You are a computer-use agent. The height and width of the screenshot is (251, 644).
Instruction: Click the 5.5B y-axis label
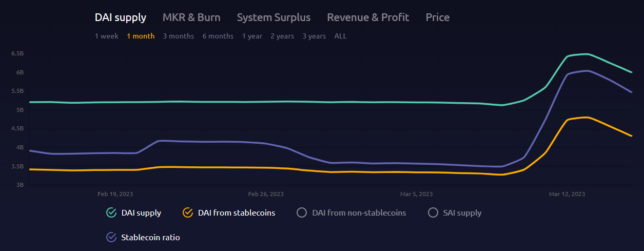point(17,91)
